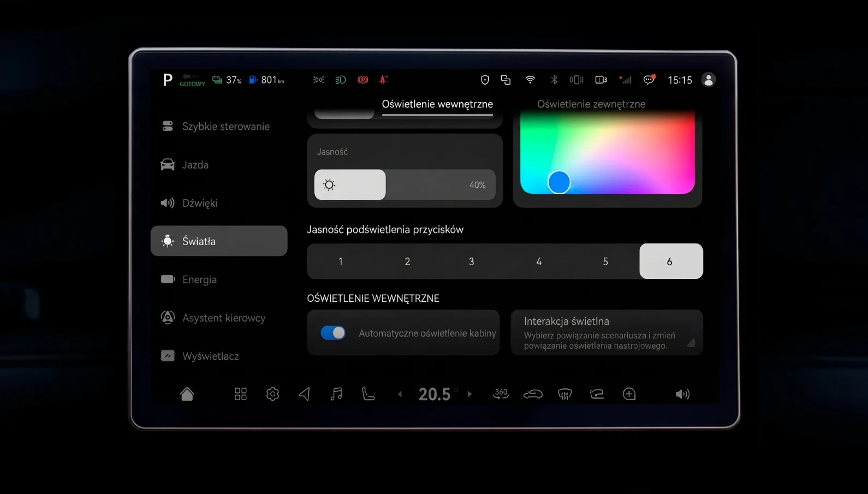Tap the cellular signal indicator
This screenshot has height=494, width=868.
pyautogui.click(x=625, y=80)
